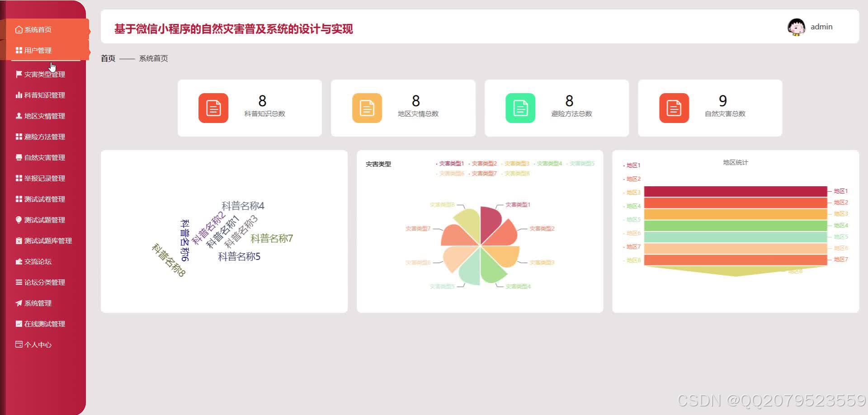Screen dimensions: 868x415
Task: Select the 交流论坛 icon
Action: pyautogui.click(x=19, y=261)
